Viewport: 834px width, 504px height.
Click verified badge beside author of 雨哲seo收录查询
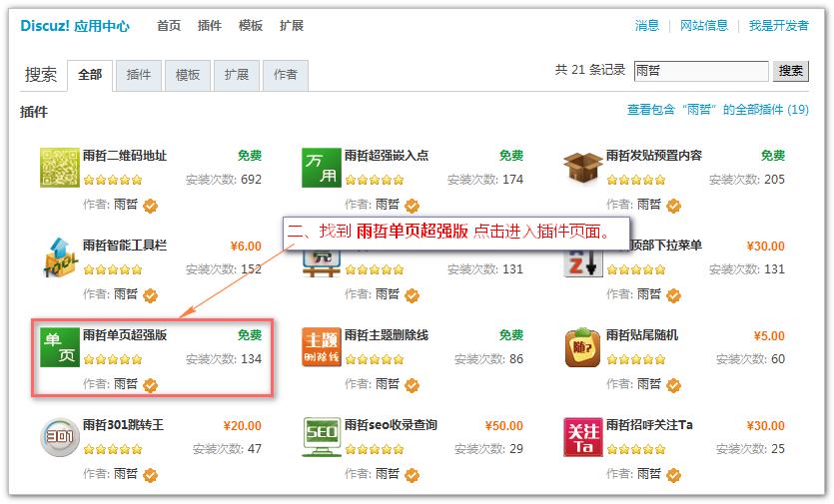click(x=413, y=475)
